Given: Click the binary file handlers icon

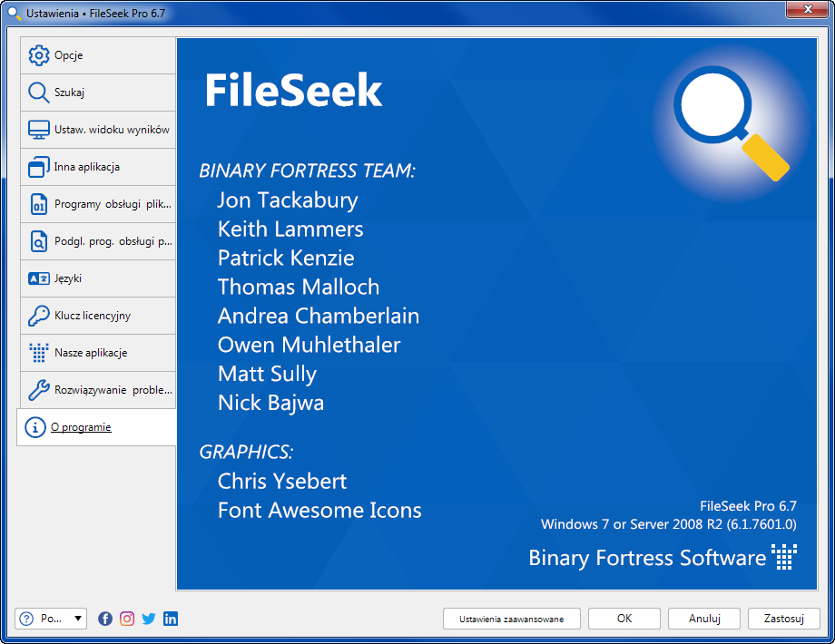Looking at the screenshot, I should coord(39,204).
